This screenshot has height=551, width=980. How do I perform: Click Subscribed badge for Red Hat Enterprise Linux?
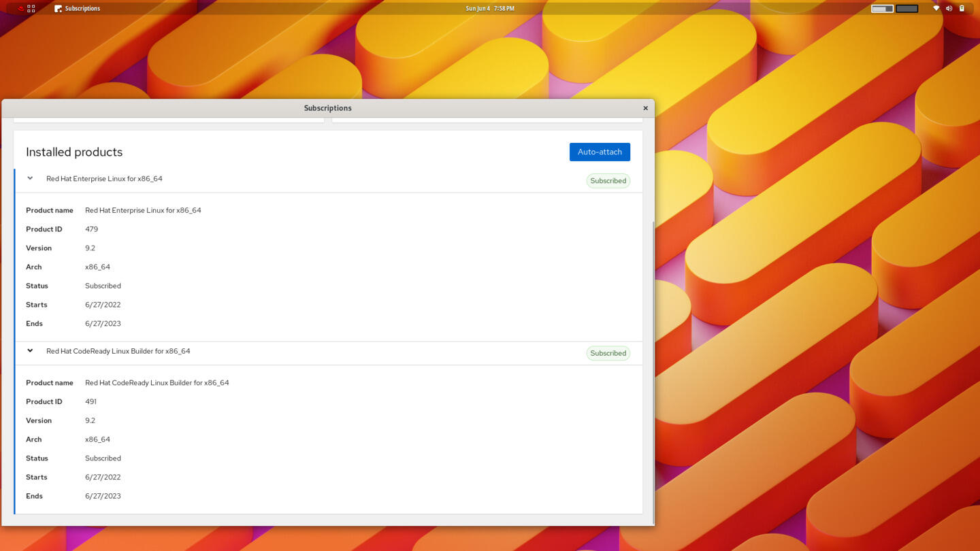(x=608, y=181)
